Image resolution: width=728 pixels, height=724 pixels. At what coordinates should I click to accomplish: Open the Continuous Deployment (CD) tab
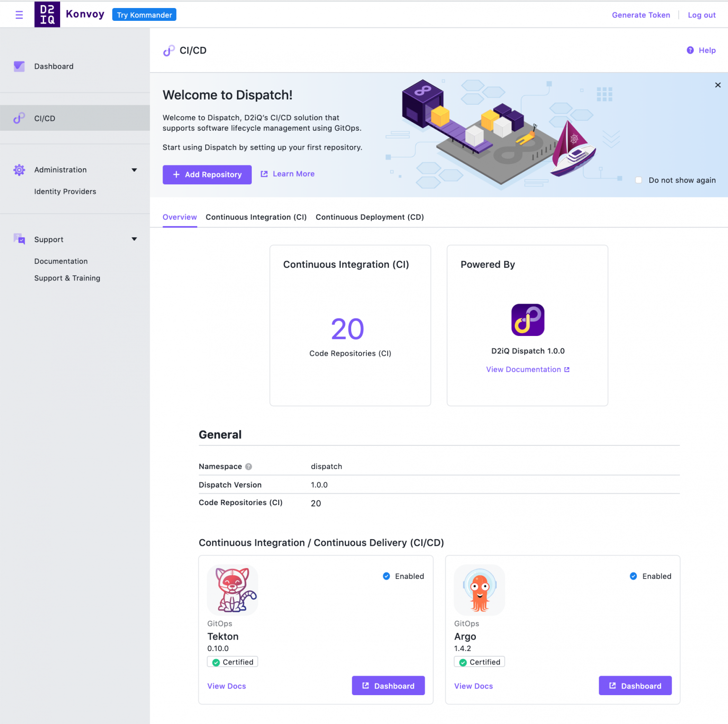[369, 217]
